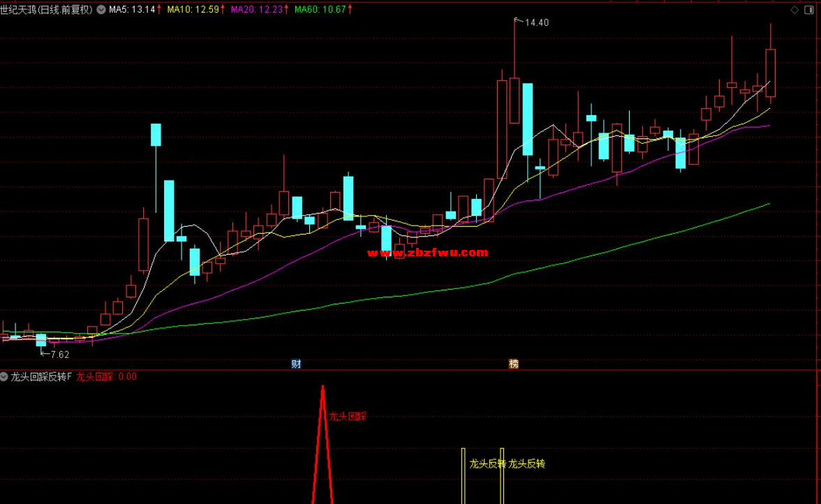Click the 世纪天鸿(日线.前复权) title text
Viewport: 821px width, 504px height.
tap(47, 10)
